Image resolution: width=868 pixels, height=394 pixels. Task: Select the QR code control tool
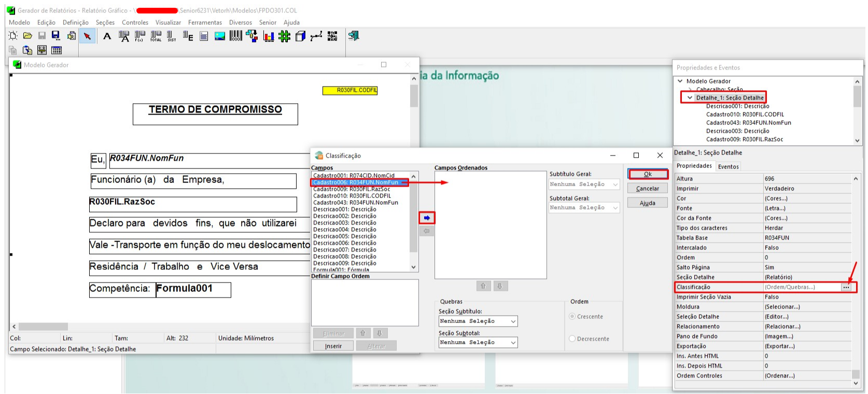(332, 36)
